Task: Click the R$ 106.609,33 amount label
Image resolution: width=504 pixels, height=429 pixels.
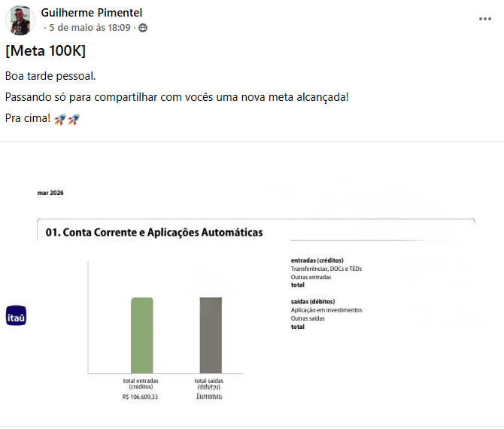Action: click(140, 397)
